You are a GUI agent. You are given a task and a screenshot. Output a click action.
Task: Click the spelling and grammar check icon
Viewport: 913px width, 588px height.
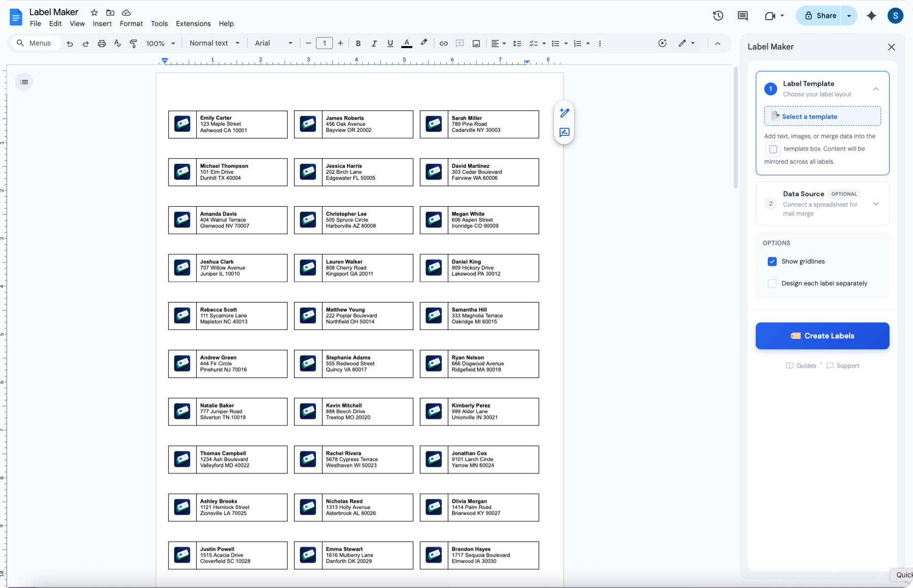click(118, 43)
